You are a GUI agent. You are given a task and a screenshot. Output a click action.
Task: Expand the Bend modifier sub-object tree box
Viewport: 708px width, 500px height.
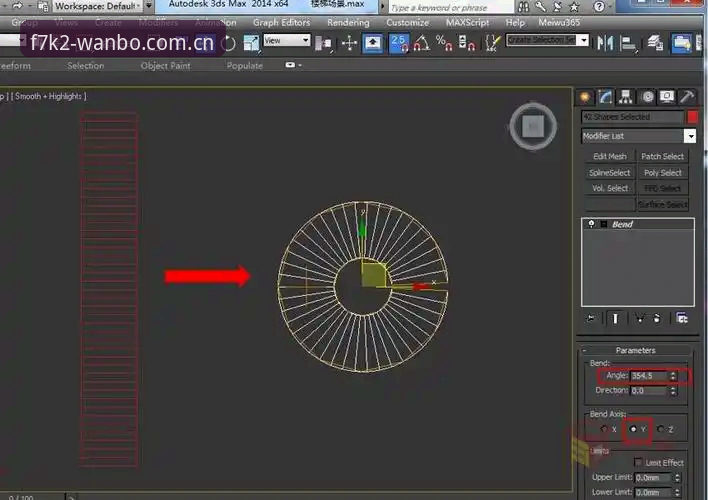604,224
